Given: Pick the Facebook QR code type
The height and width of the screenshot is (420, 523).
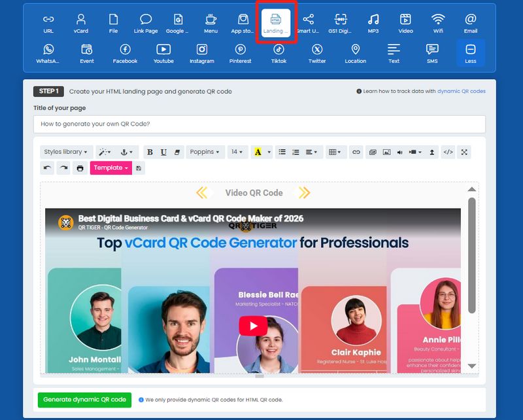Looking at the screenshot, I should point(125,54).
